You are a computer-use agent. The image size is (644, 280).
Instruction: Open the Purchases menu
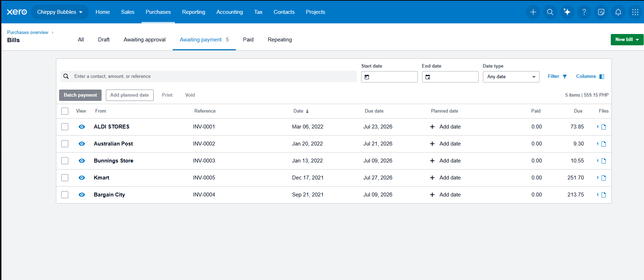158,12
